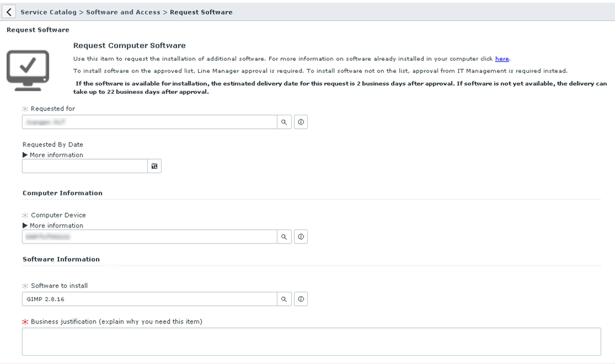Open lookup for Software to install
615x364 pixels.
click(284, 299)
